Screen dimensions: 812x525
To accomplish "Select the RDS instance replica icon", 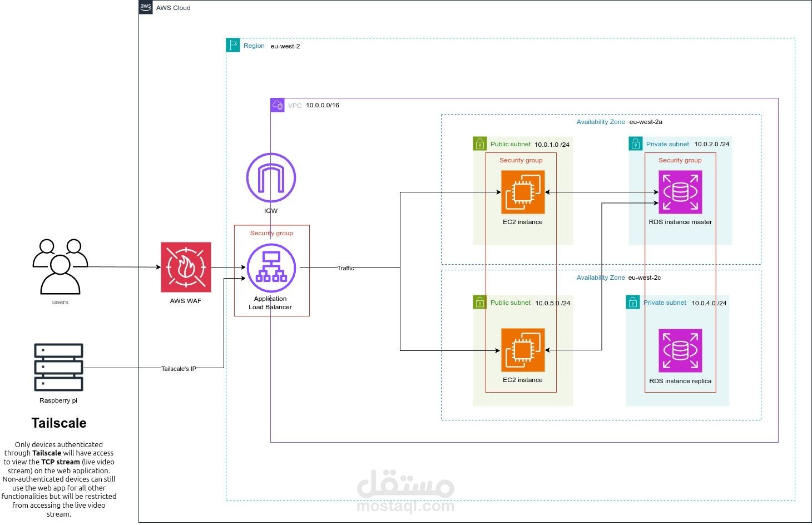I will pyautogui.click(x=680, y=350).
